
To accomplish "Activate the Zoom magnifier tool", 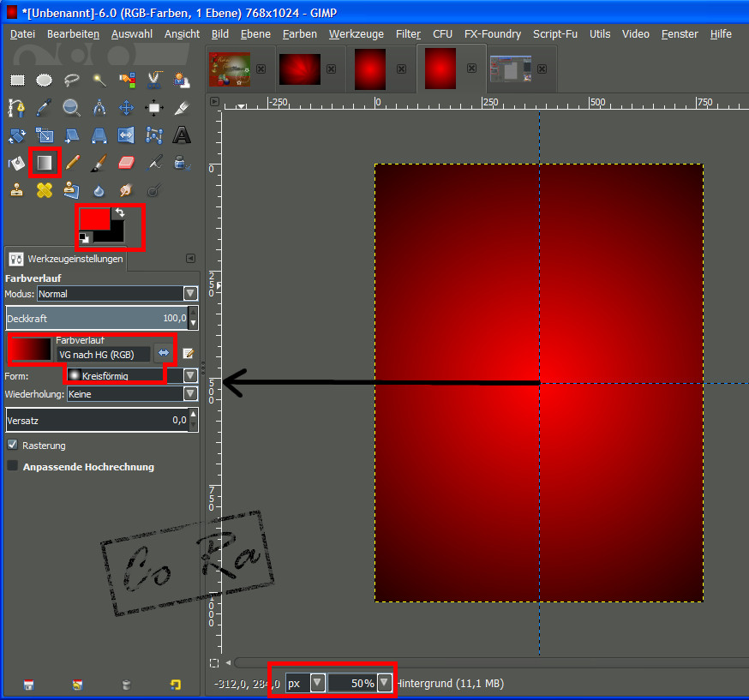I will [71, 108].
